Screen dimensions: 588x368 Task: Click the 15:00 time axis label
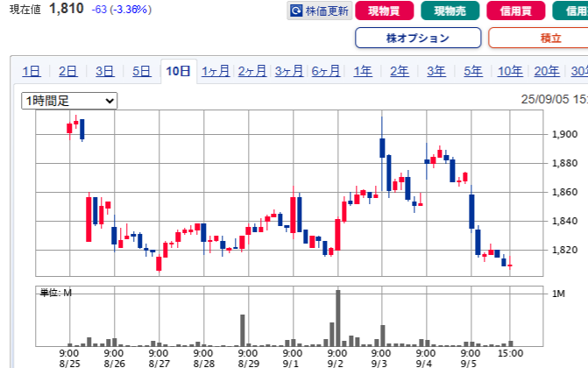(x=510, y=353)
